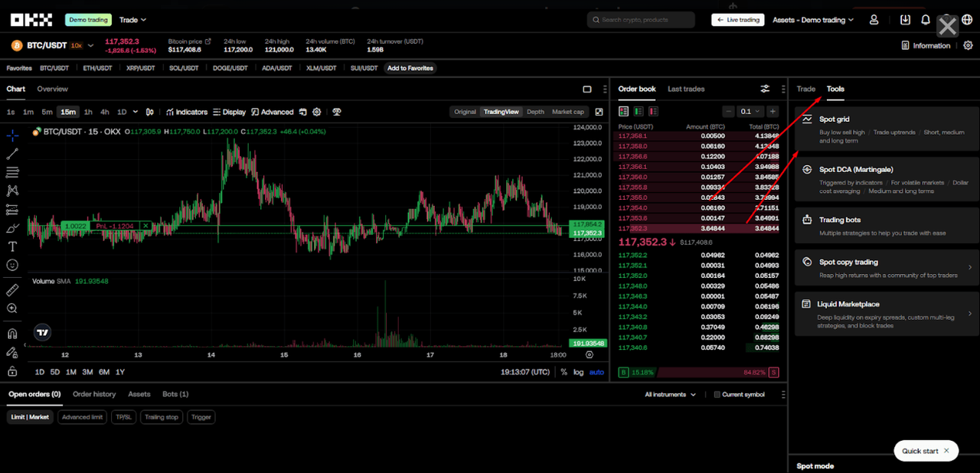Viewport: 980px width, 473px height.
Task: Click the candlestick chart style icon
Action: (x=150, y=112)
